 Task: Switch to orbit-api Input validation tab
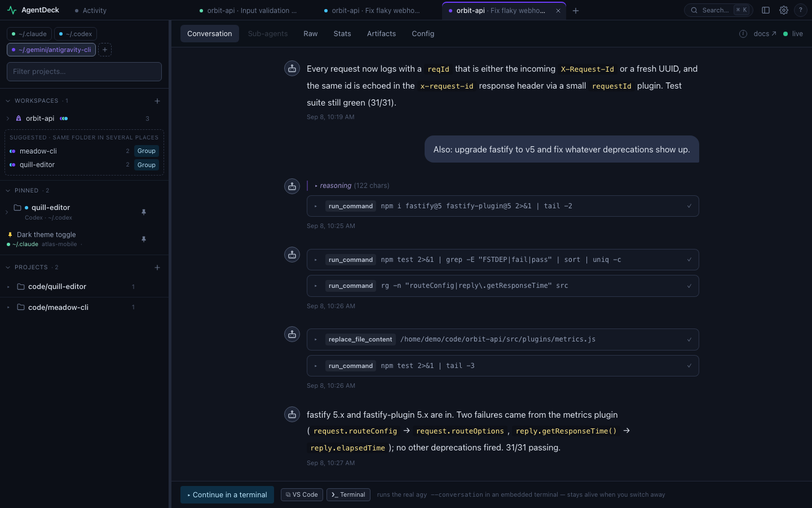pyautogui.click(x=248, y=10)
